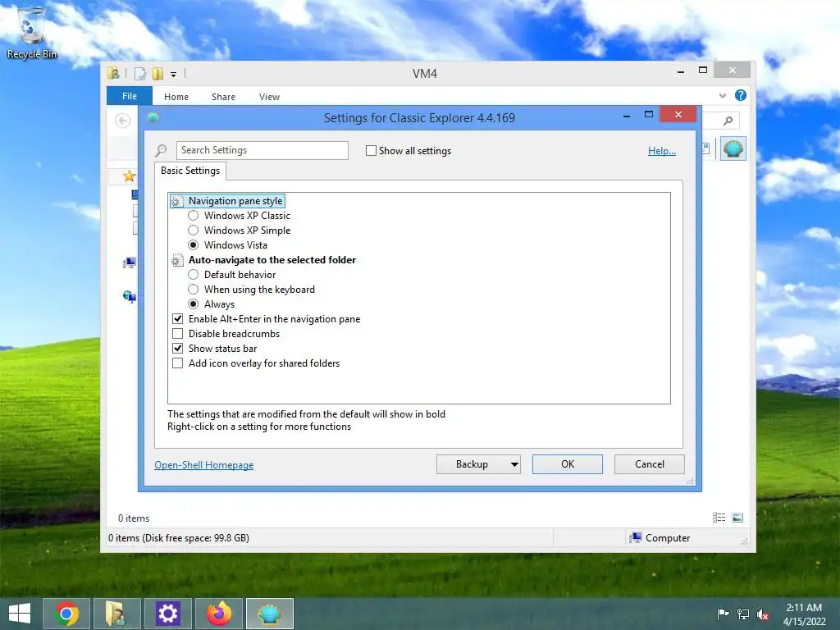Select Windows XP Simple radio option
The image size is (840, 630).
coord(194,231)
